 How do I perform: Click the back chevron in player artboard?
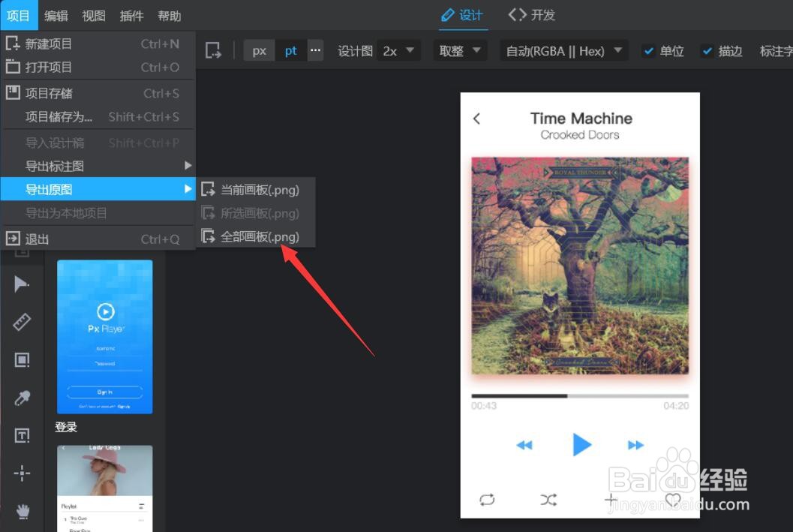pos(476,119)
